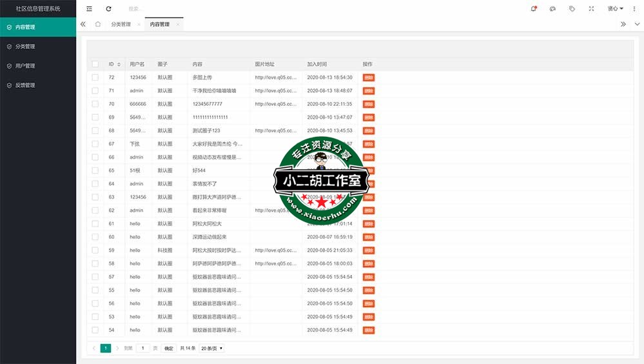
Task: Click the tag note icon in header
Action: [x=572, y=8]
